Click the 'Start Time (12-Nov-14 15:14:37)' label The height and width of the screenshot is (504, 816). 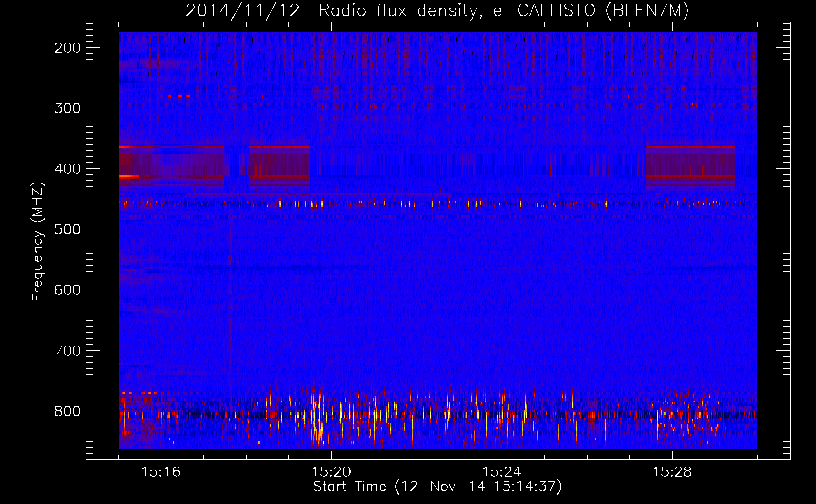pyautogui.click(x=437, y=487)
